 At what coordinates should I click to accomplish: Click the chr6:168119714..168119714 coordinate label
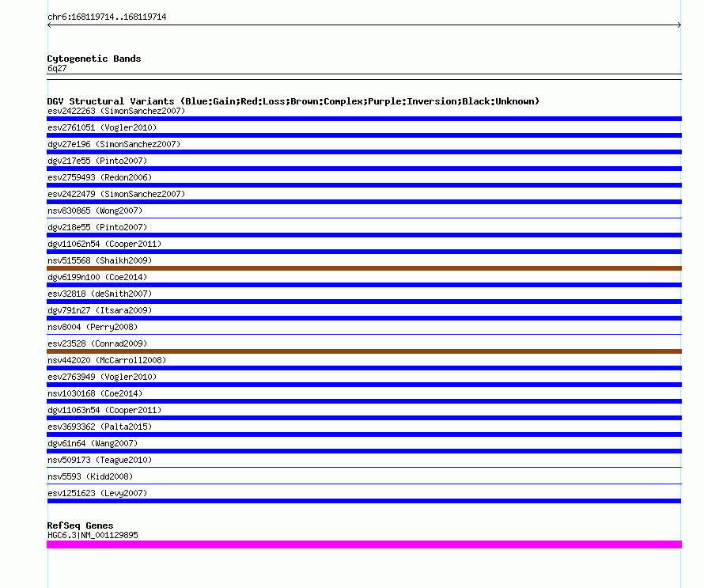coord(107,17)
